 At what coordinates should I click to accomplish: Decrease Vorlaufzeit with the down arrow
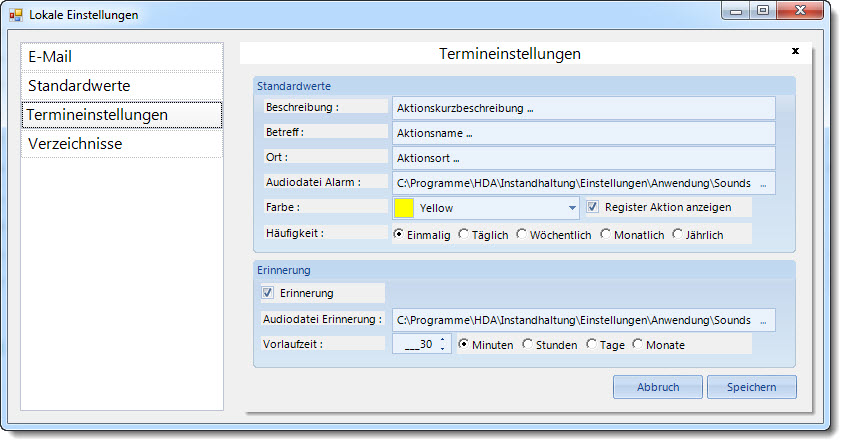442,349
